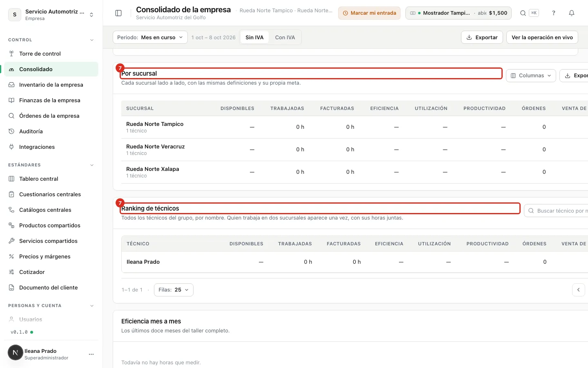Click the Tablero central columns icon
Screen dimensions: 588x368
point(11,179)
